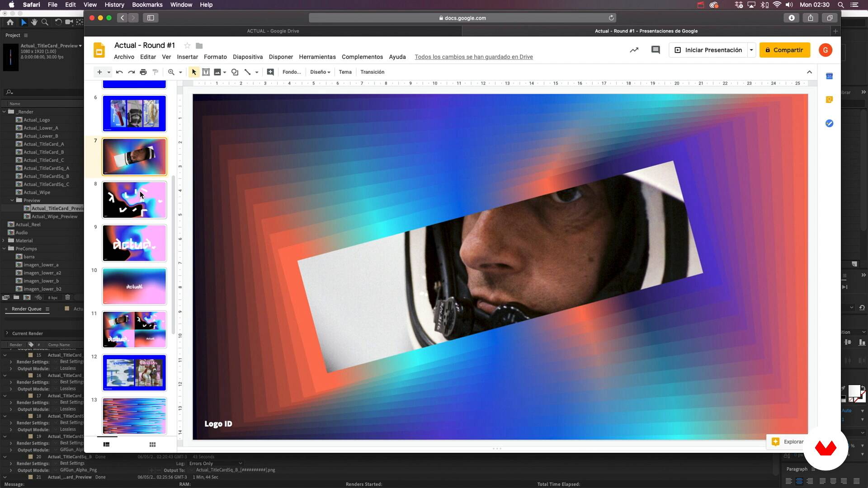Expand the Material folder in After Effects
This screenshot has width=868, height=488.
point(4,240)
